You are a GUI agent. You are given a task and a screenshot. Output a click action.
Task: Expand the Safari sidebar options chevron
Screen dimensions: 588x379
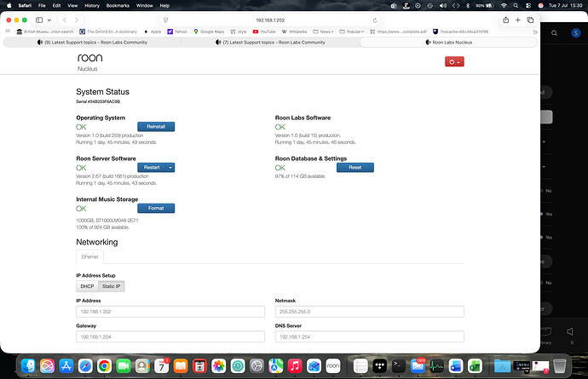[49, 20]
